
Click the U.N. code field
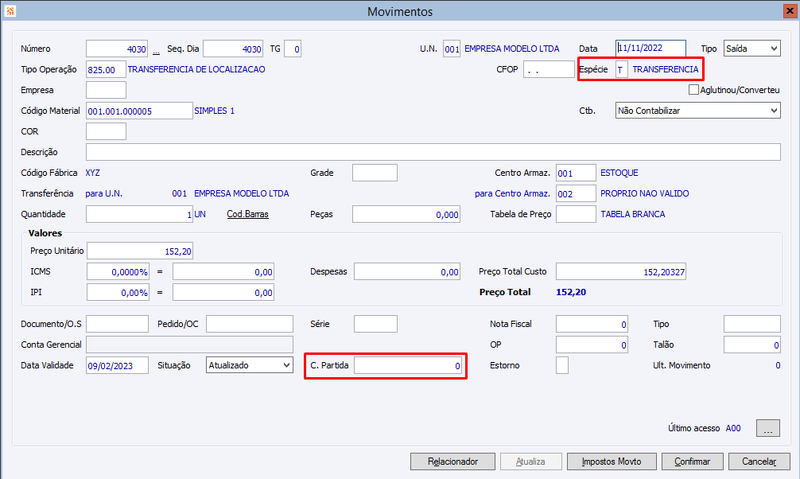tap(452, 49)
